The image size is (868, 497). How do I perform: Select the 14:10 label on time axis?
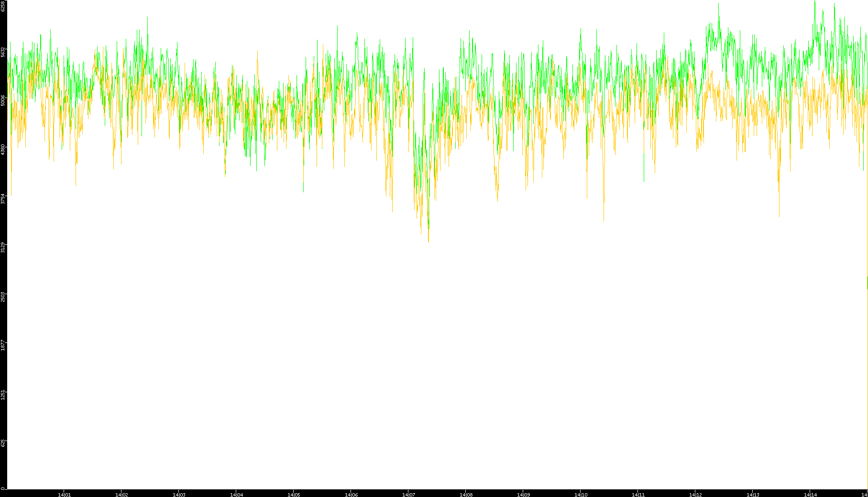[581, 494]
